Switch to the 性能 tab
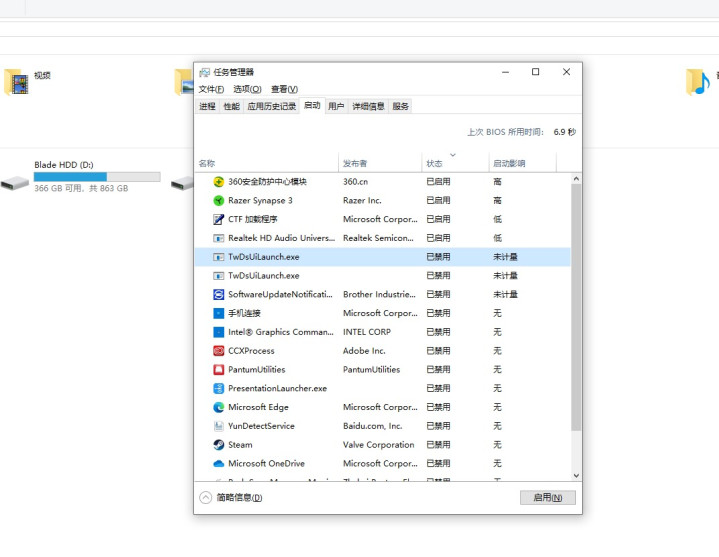 [x=232, y=106]
